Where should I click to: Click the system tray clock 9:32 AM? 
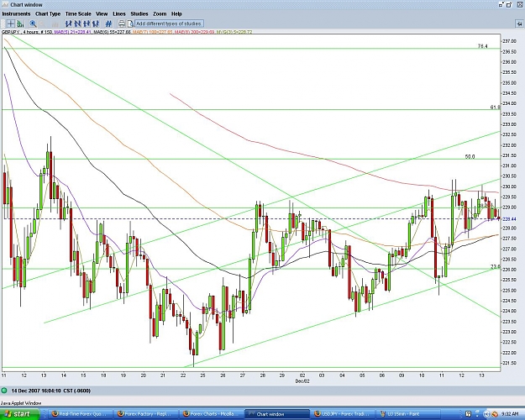pos(512,414)
